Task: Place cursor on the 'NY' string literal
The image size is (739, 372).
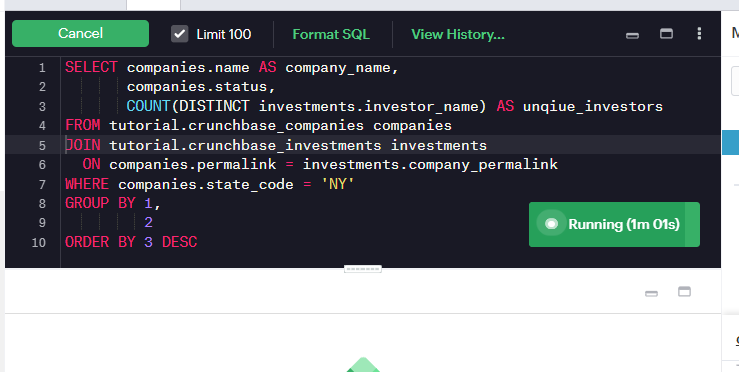Action: pyautogui.click(x=337, y=184)
